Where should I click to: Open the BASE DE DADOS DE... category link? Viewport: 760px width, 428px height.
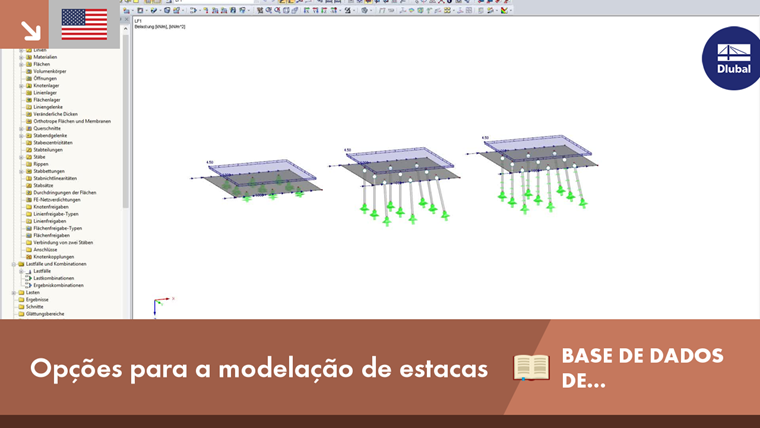(642, 368)
